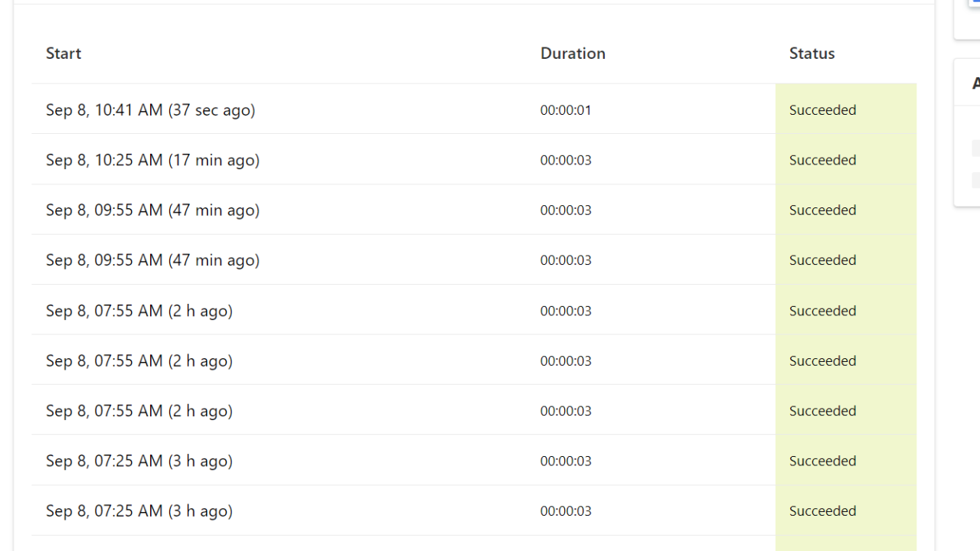The width and height of the screenshot is (980, 551).
Task: Sort by the Start column header
Action: tap(64, 54)
